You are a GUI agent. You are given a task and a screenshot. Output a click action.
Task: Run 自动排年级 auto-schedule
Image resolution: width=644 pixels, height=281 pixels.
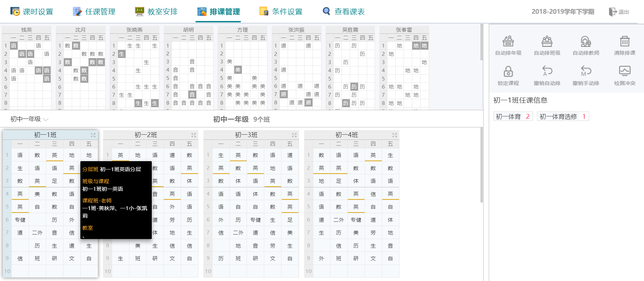click(x=508, y=45)
